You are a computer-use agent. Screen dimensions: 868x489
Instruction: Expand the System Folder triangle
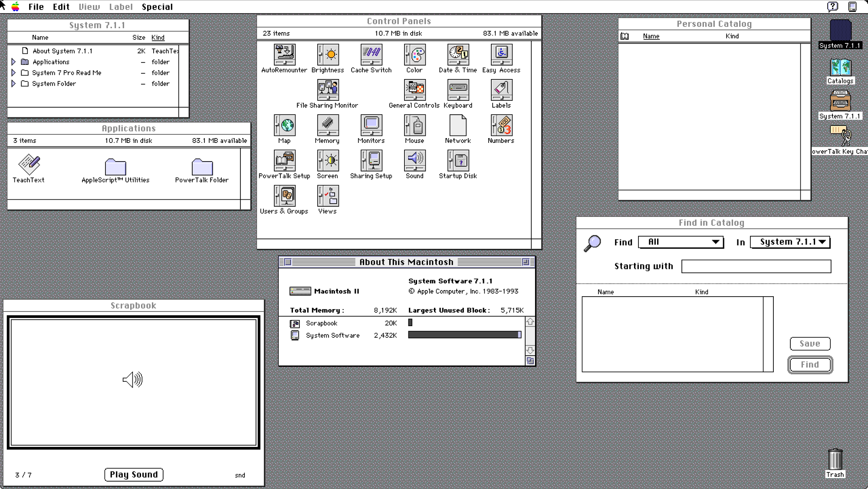[13, 83]
